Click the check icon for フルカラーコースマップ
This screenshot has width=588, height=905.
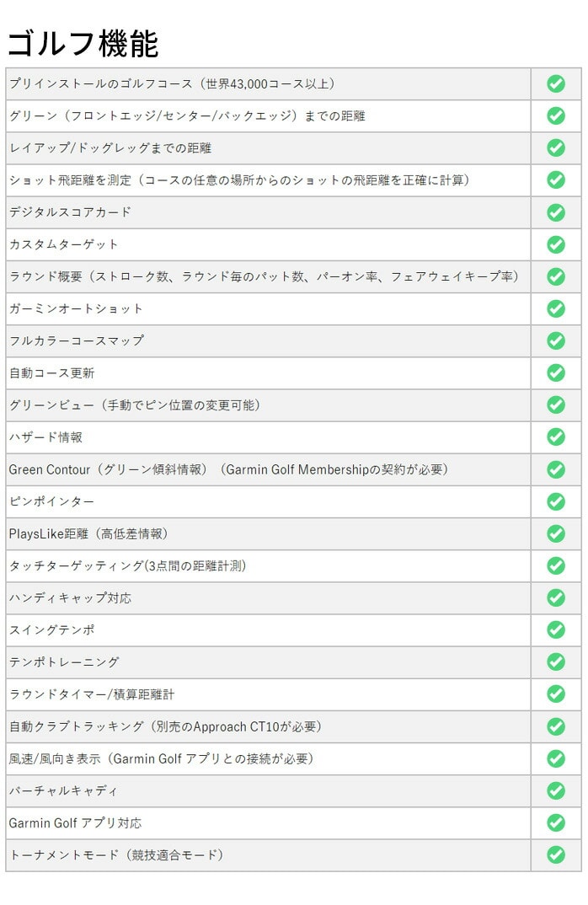pyautogui.click(x=556, y=340)
